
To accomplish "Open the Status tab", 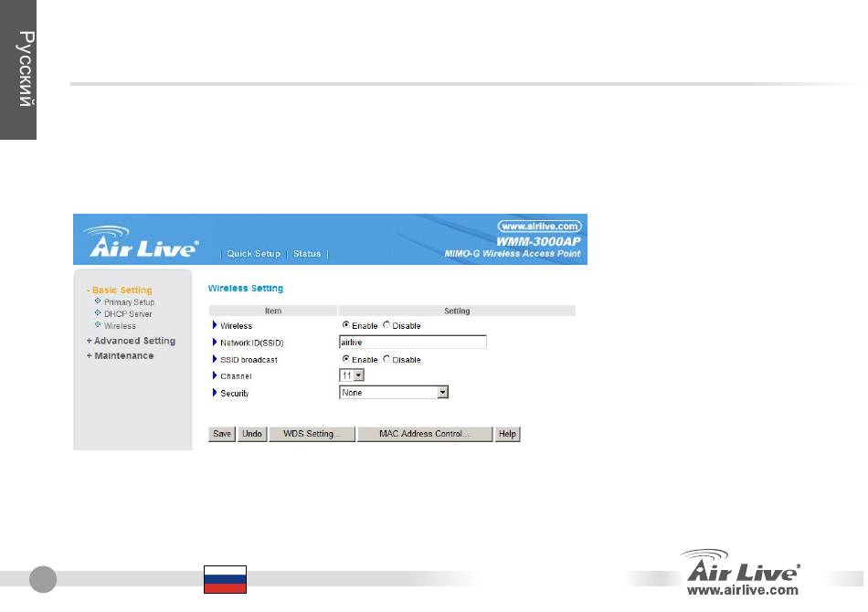I will (x=307, y=253).
